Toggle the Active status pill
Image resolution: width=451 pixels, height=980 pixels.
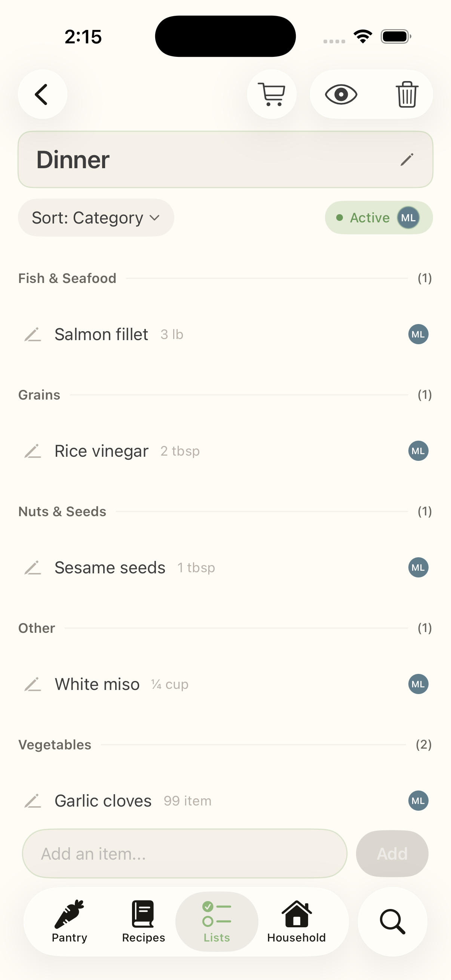(x=378, y=218)
